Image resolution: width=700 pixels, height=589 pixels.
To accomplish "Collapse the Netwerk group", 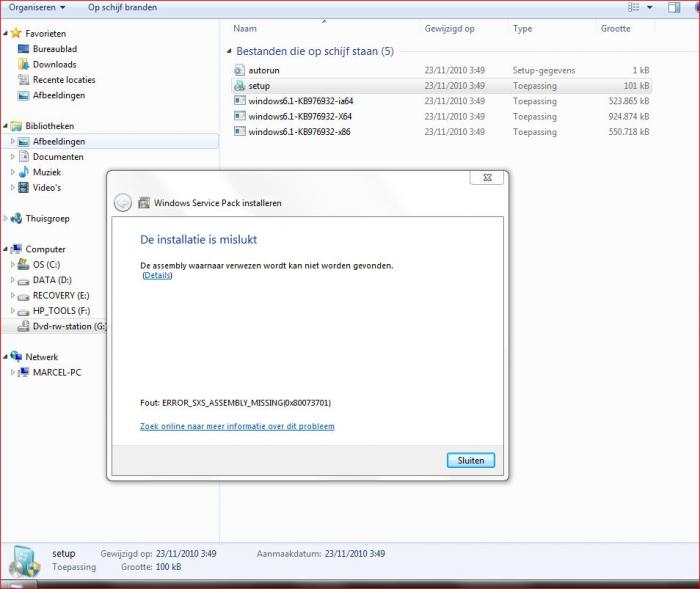I will 5,357.
